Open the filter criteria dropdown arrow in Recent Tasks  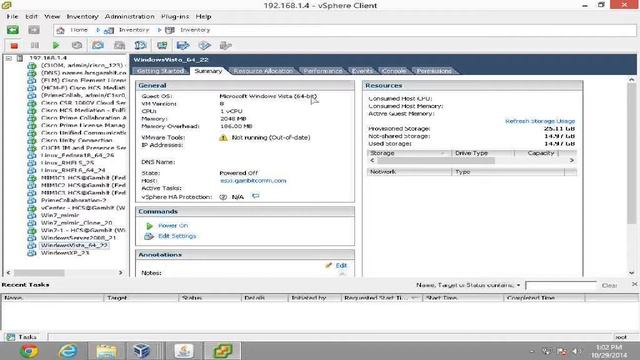click(x=518, y=285)
